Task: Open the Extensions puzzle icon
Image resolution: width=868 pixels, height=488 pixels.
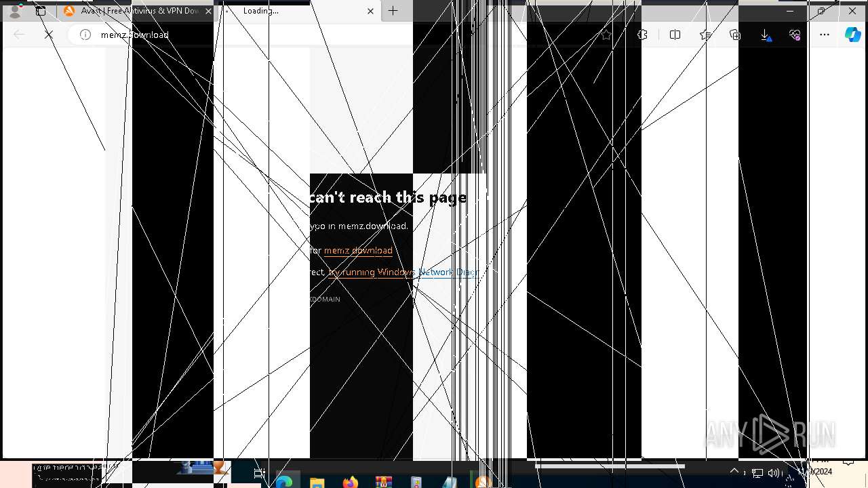Action: click(x=642, y=35)
